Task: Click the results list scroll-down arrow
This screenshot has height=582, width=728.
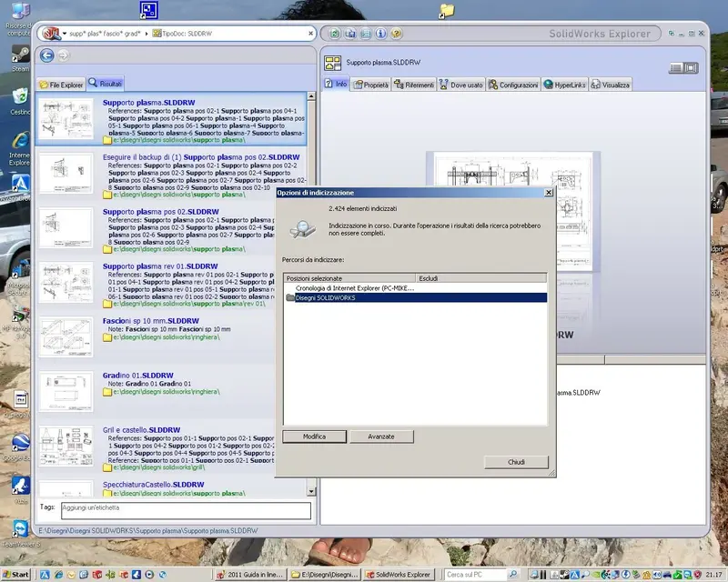Action: pyautogui.click(x=311, y=491)
